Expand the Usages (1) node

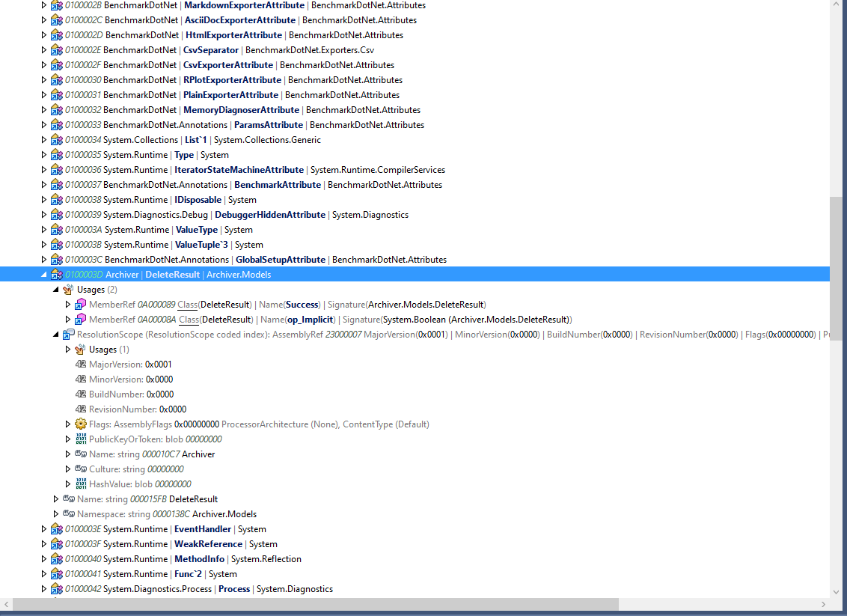[x=68, y=350]
